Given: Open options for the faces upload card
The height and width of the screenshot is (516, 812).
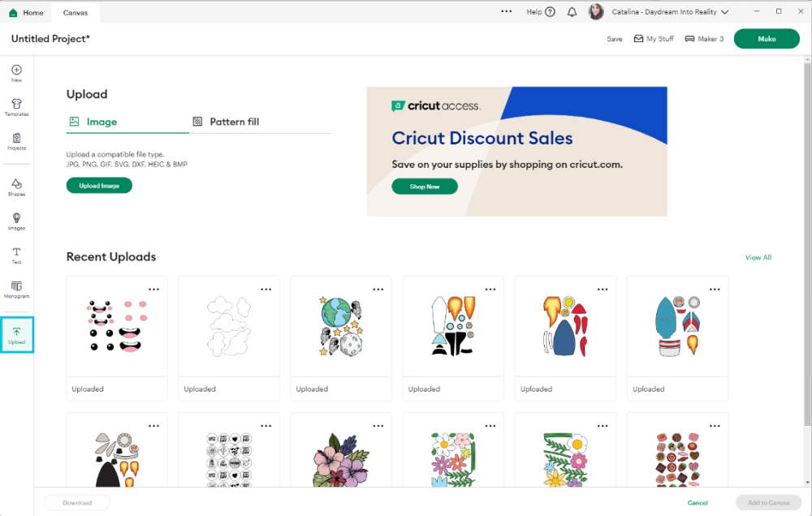Looking at the screenshot, I should (x=153, y=290).
